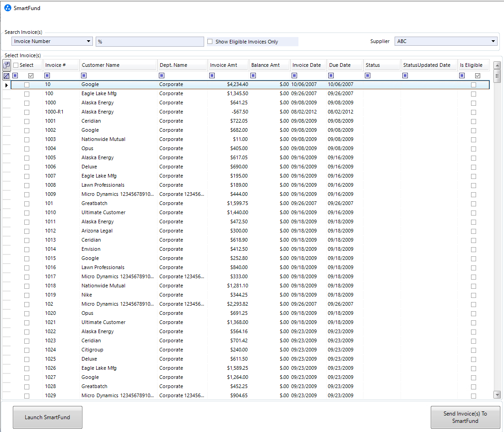This screenshot has width=504, height=432.
Task: Select invoice number cell 1006
Action: [x=61, y=167]
